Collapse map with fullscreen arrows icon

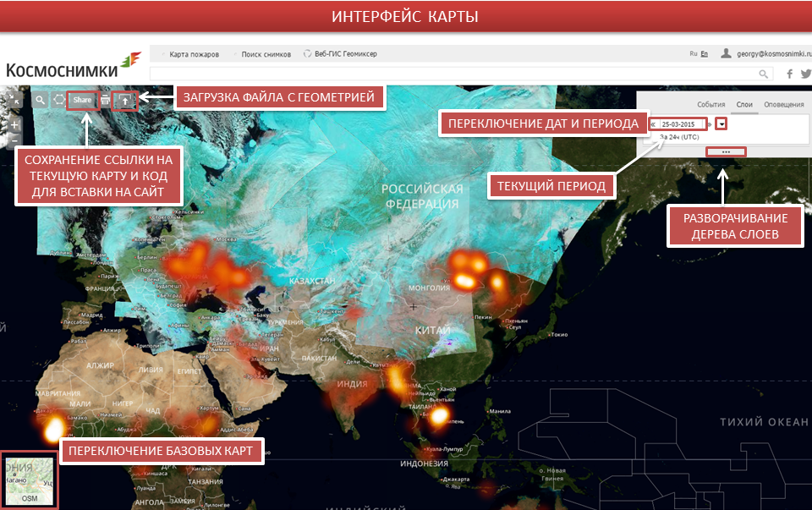pos(14,101)
